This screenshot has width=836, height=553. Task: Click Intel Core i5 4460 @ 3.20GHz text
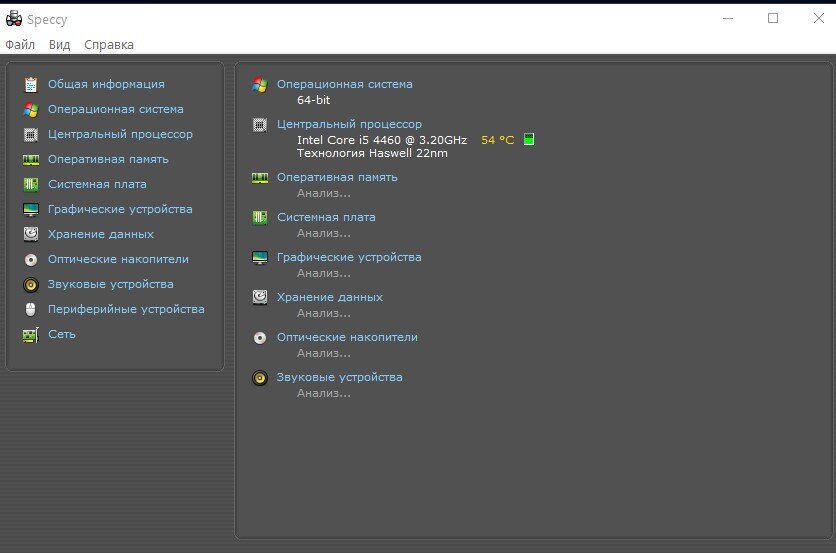pos(382,140)
